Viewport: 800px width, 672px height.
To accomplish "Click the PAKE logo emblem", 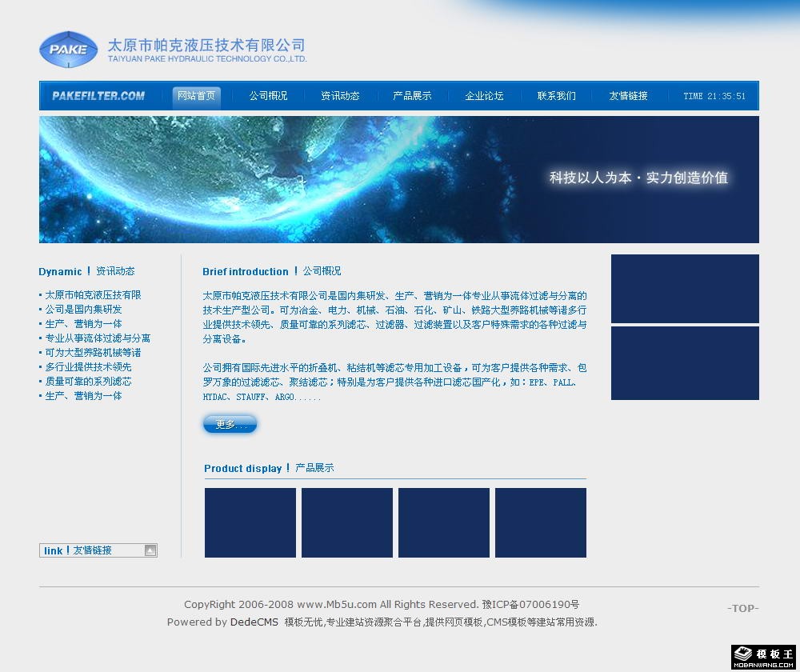I will [x=68, y=50].
